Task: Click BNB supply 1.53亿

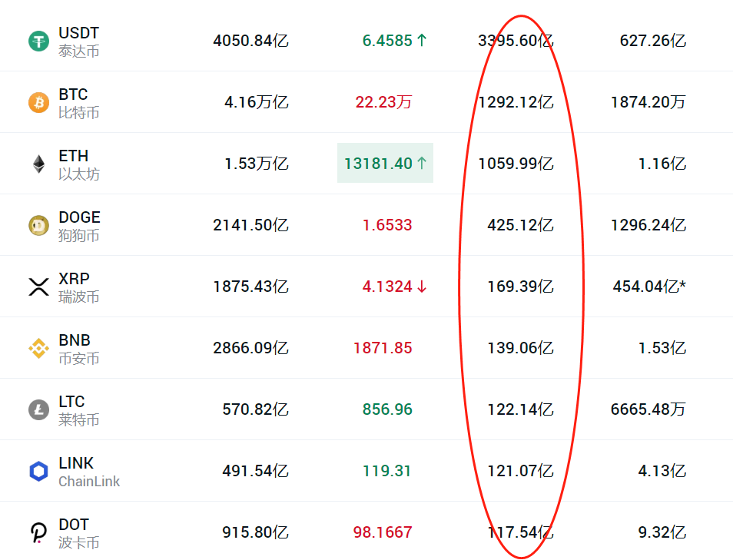Action: click(662, 348)
